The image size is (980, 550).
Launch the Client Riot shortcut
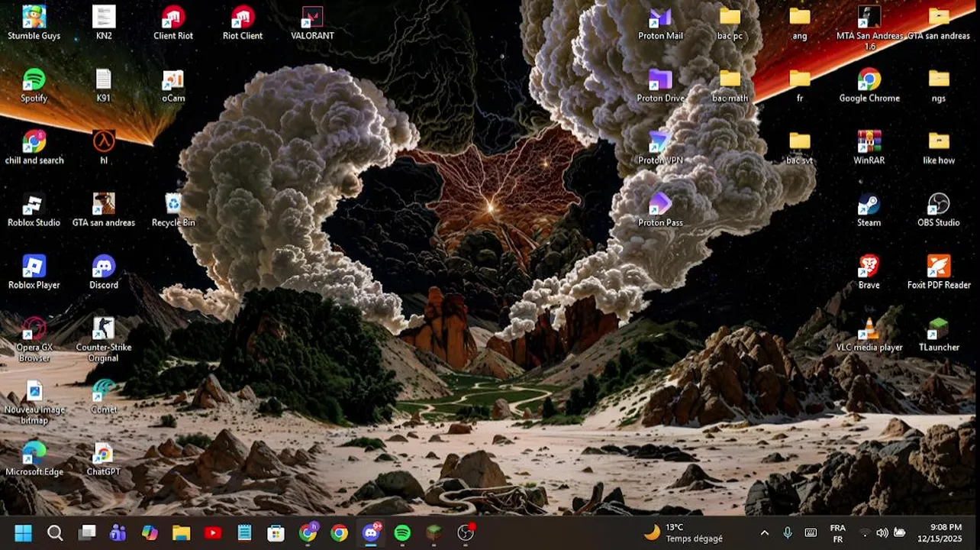pos(173,23)
